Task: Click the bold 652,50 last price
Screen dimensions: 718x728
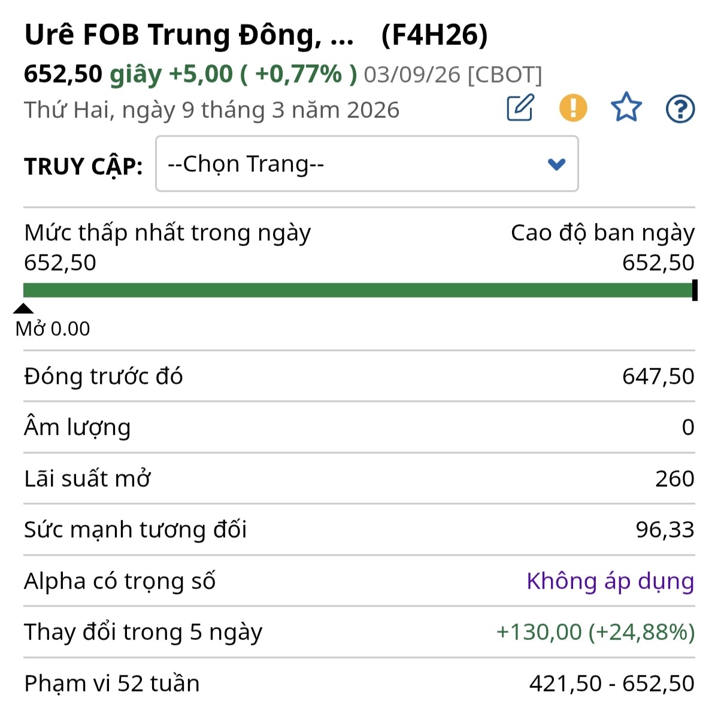Action: coord(63,74)
